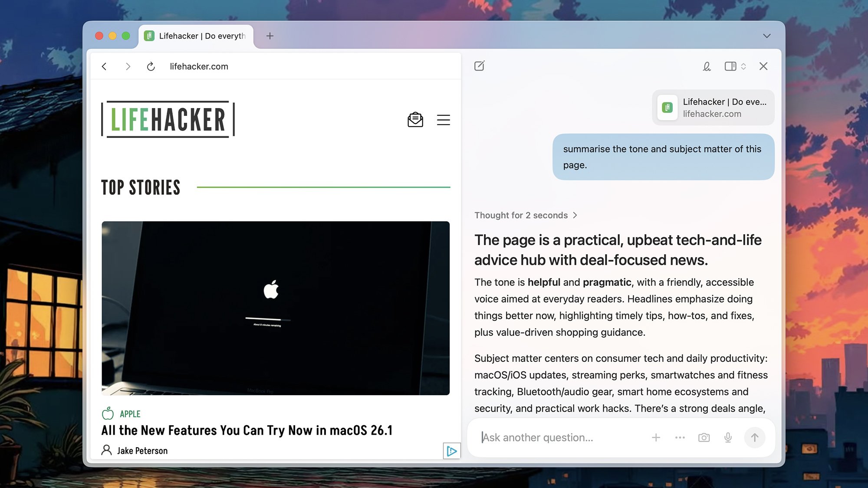Expand the 'Thought for 2 seconds' details

coord(526,215)
